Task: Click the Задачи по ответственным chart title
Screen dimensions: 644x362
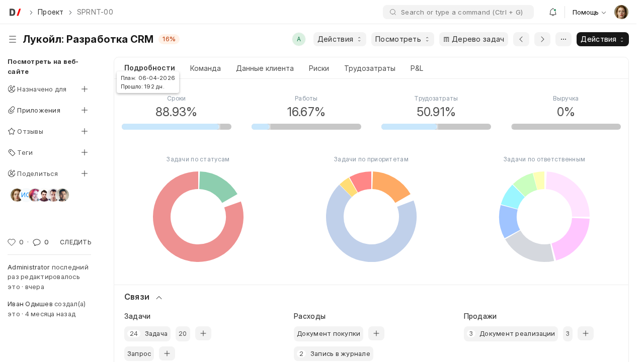Action: [544, 159]
